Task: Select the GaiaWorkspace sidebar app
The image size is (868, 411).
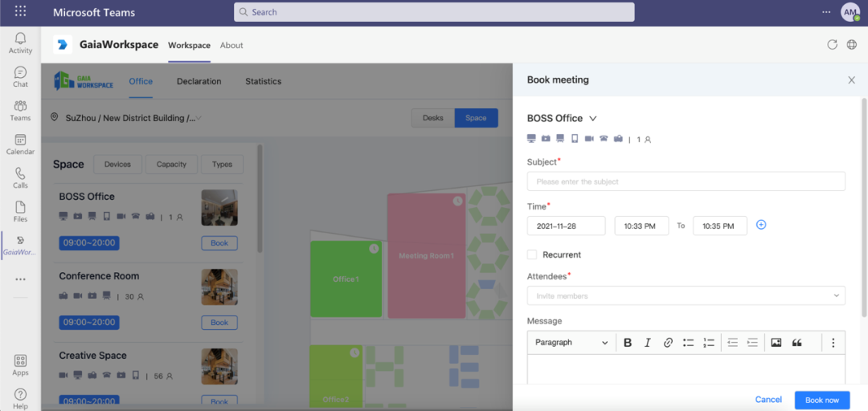Action: tap(20, 245)
